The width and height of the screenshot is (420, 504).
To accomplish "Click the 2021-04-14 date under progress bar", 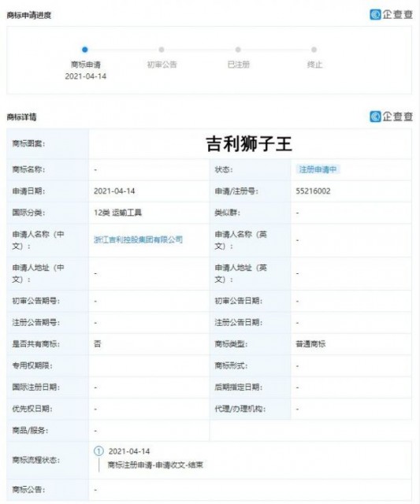I will click(86, 76).
